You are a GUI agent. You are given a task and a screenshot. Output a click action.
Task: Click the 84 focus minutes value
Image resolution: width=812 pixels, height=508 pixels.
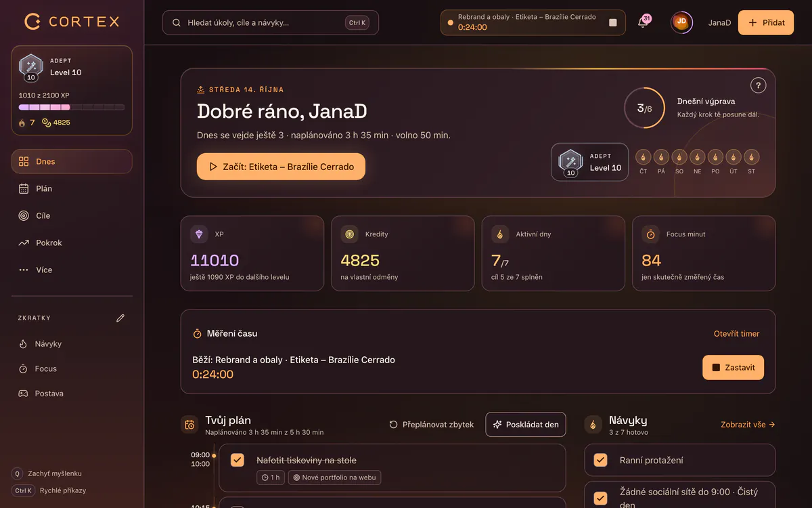(x=651, y=260)
